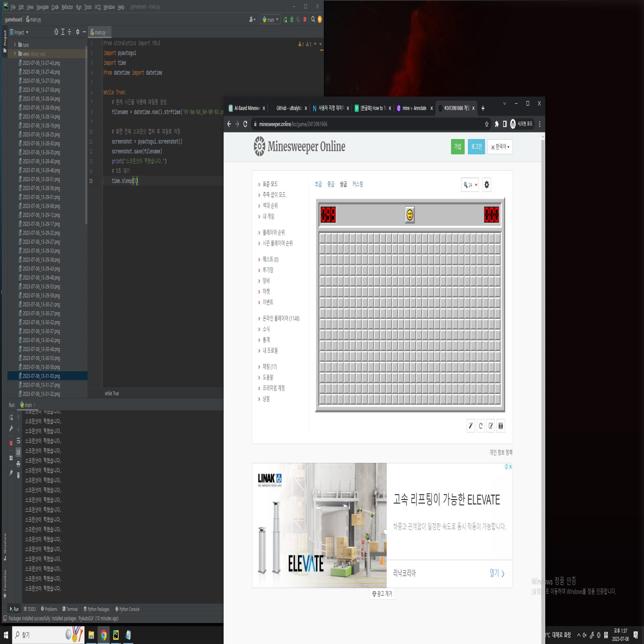This screenshot has height=644, width=644.
Task: Click the red stop square in the Run panel
Action: 11,443
